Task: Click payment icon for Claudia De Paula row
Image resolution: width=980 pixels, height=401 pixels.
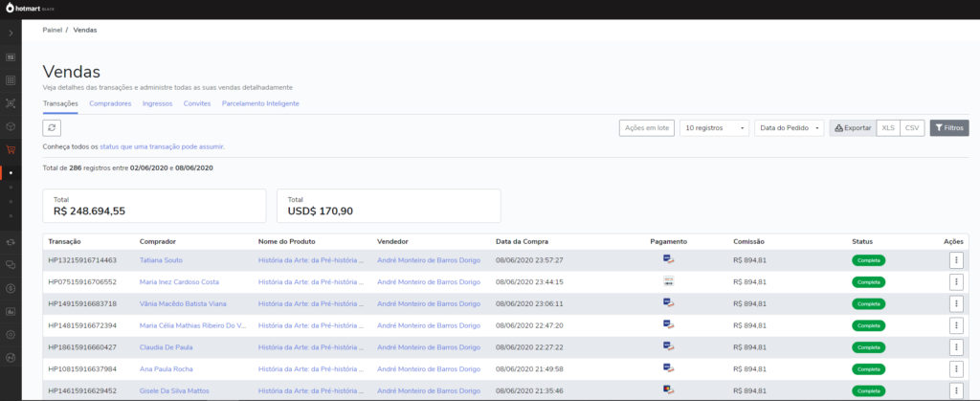Action: pyautogui.click(x=668, y=346)
